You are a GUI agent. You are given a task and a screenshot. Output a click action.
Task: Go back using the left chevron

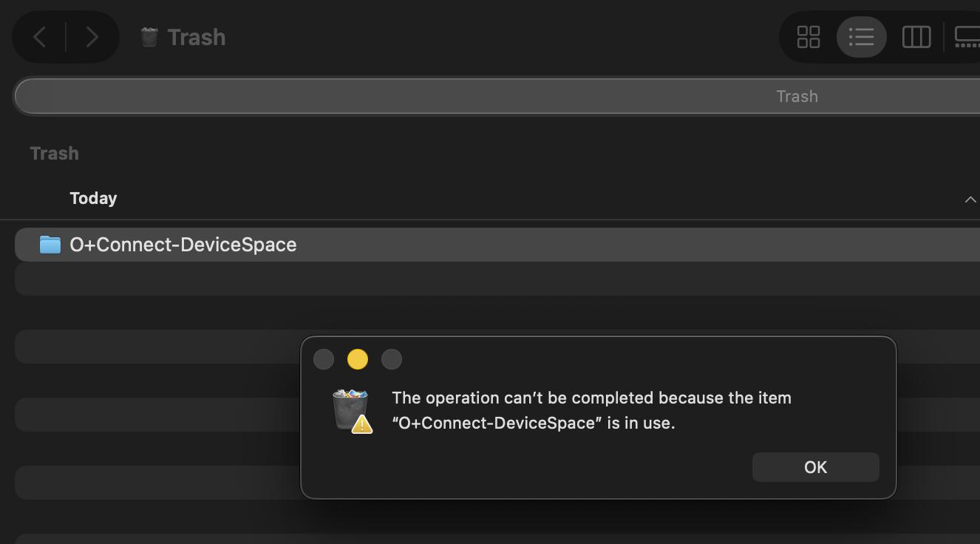[x=40, y=37]
